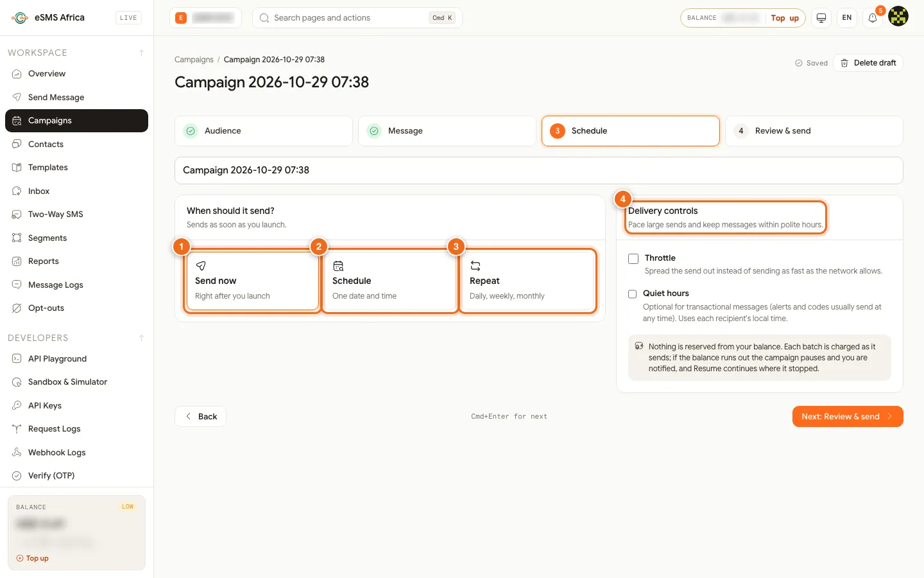The image size is (924, 578).
Task: Switch language with EN button
Action: [x=847, y=18]
